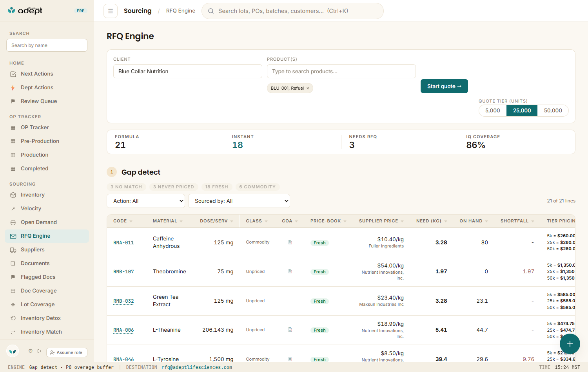
Task: Open the Velocity page
Action: pos(31,209)
